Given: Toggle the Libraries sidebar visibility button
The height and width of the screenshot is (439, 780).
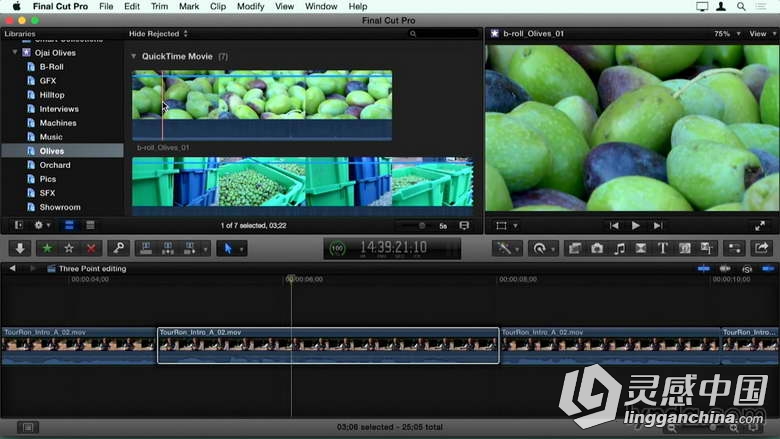Looking at the screenshot, I should click(19, 226).
